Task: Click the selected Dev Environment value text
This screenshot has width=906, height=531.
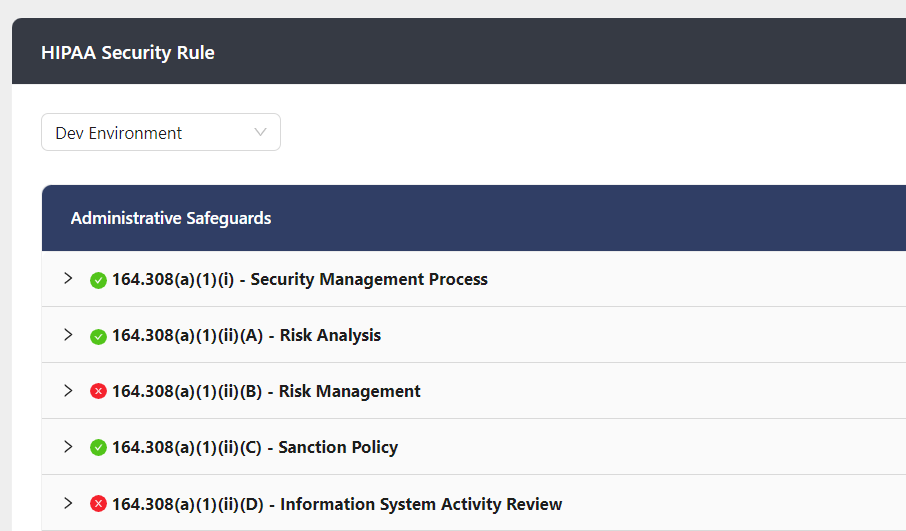Action: 119,133
